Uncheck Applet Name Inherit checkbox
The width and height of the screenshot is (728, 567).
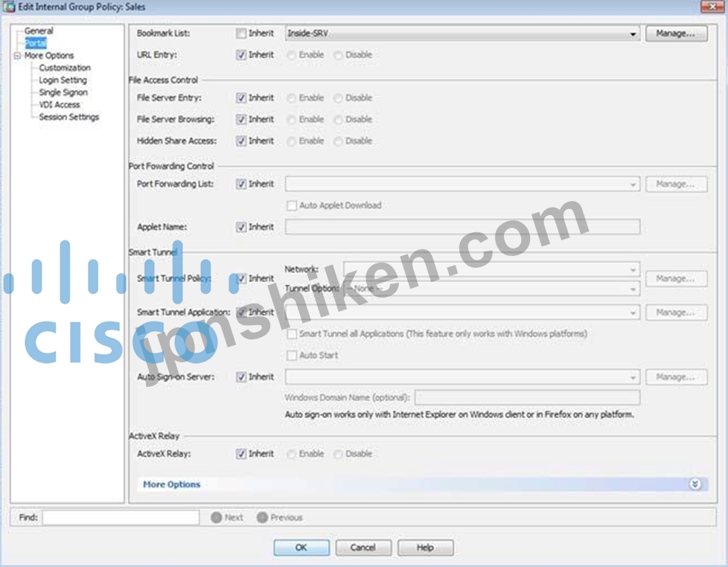point(241,227)
